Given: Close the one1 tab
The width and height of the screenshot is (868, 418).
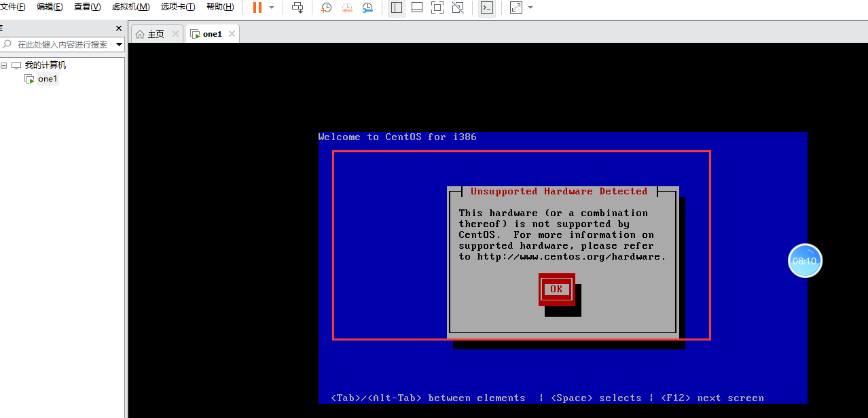Looking at the screenshot, I should 232,33.
